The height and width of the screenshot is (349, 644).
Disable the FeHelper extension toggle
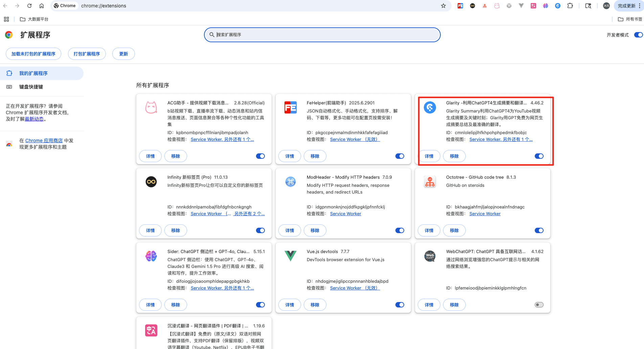click(x=400, y=156)
